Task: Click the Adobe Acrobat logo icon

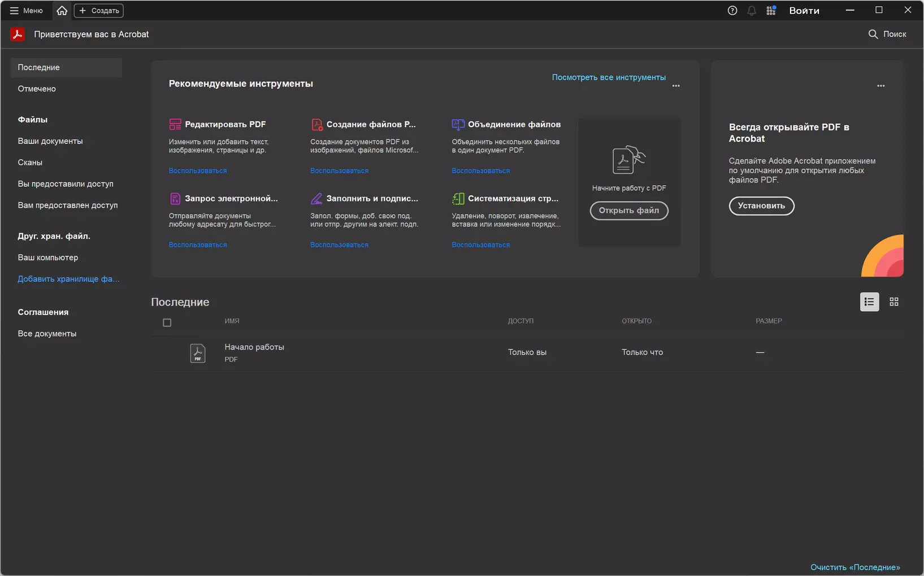Action: click(18, 34)
